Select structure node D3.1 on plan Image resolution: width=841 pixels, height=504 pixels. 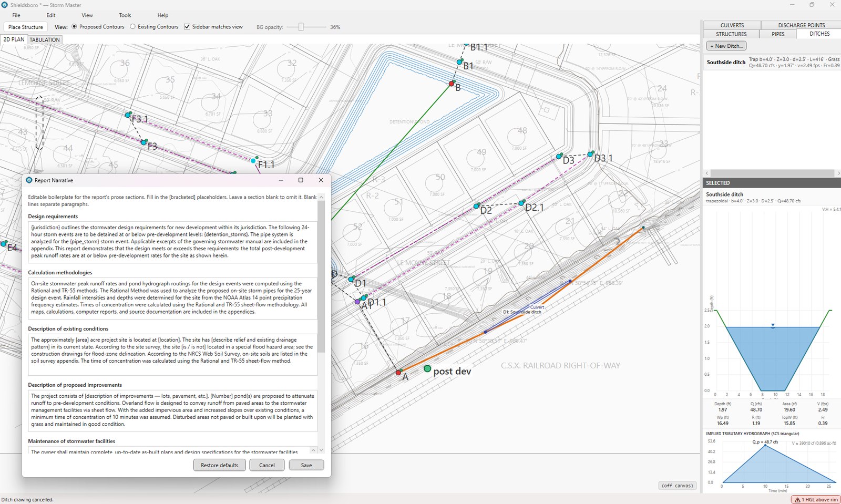[590, 155]
